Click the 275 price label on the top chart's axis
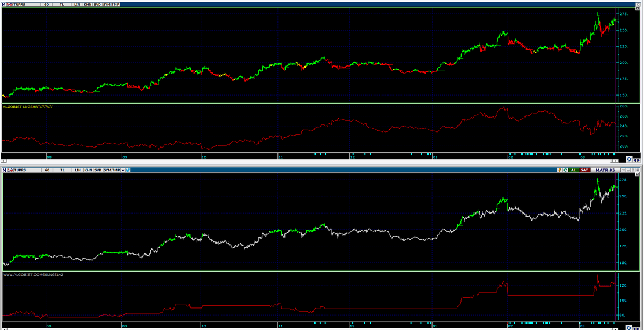Screen dimensions: 644x330 point(623,13)
